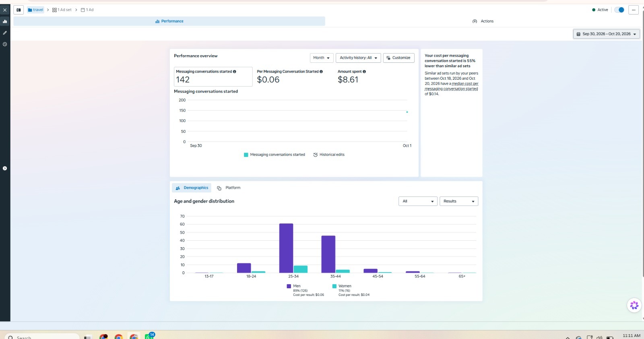Toggle the side-by-side panel view button
The height and width of the screenshot is (339, 644).
[x=19, y=10]
